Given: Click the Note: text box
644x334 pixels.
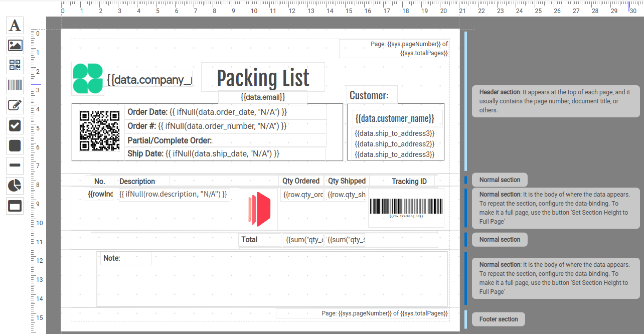Looking at the screenshot, I should (126, 258).
